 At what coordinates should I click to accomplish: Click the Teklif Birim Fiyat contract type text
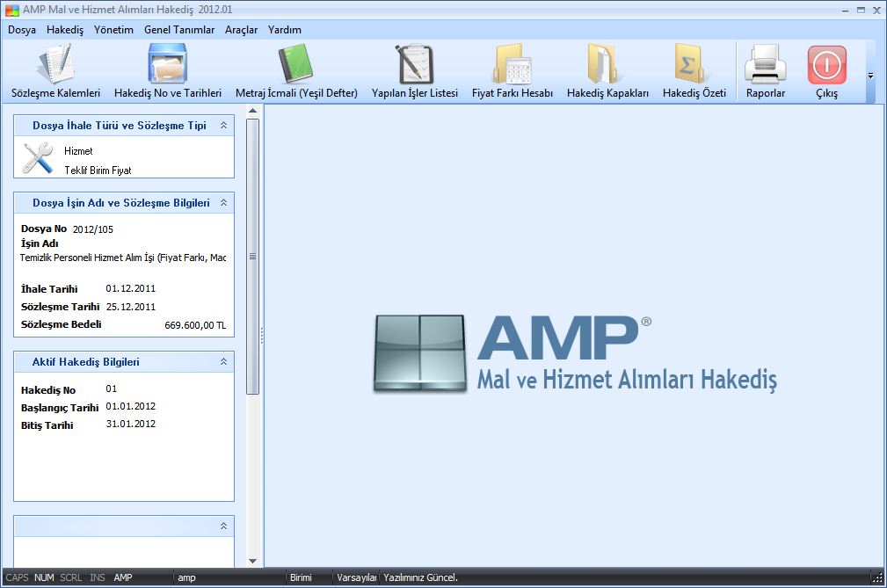point(98,171)
